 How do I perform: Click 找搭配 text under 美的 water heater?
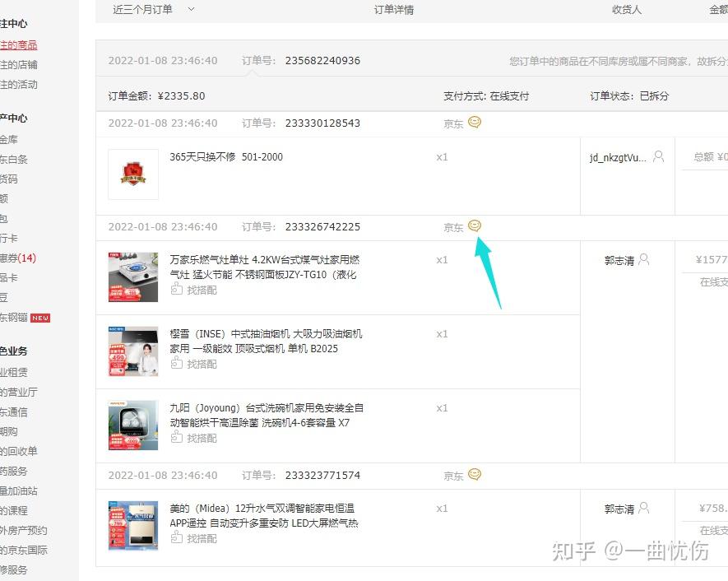click(202, 538)
